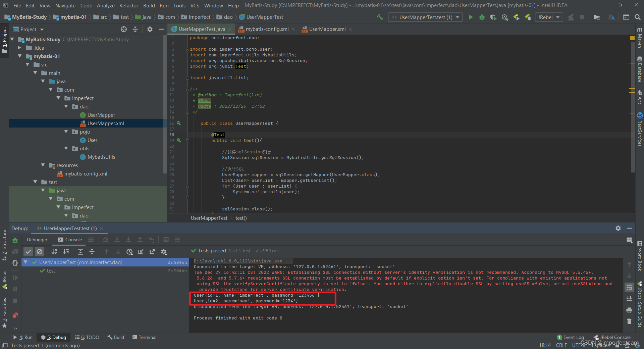This screenshot has height=349, width=644.
Task: Toggle Show Ignored tests filter
Action: pos(40,252)
